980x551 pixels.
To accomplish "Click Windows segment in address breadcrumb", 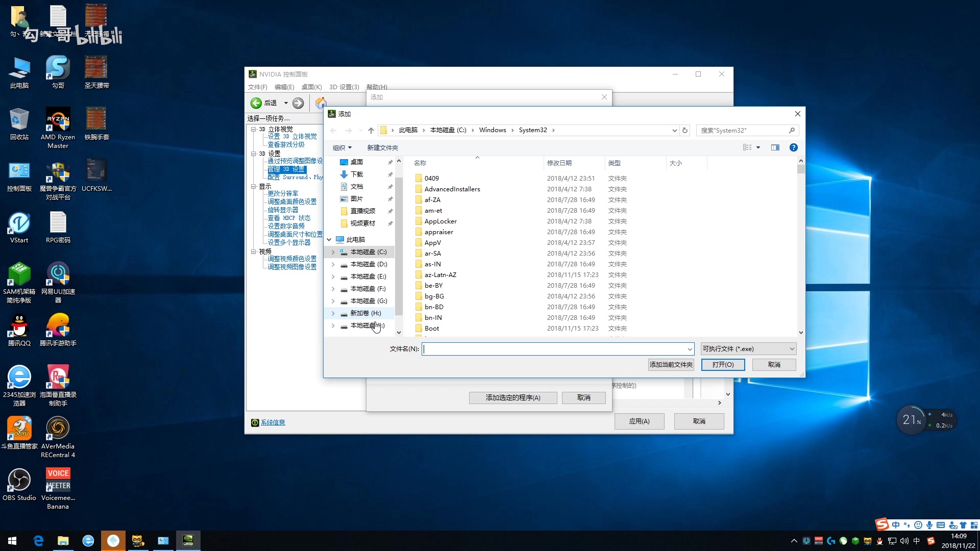I will click(x=493, y=130).
